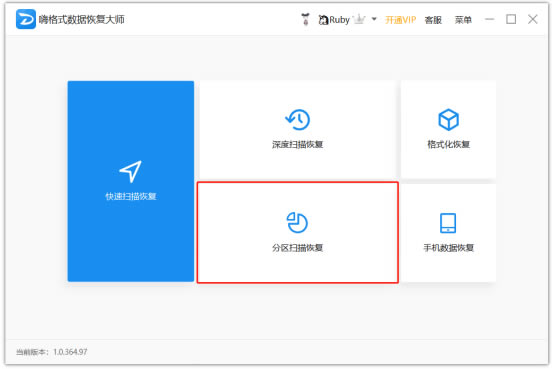Click the user avatar icon beside Ruby

(x=323, y=20)
